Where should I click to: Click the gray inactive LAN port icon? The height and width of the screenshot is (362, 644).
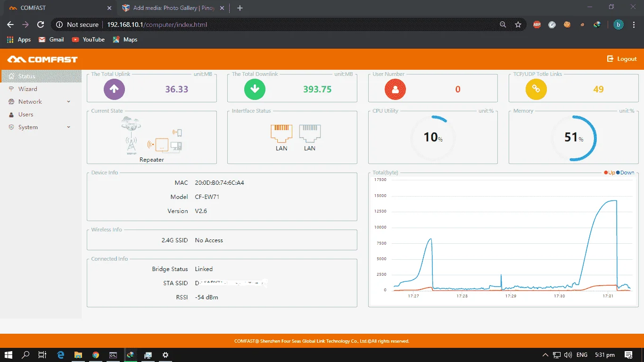(x=310, y=133)
